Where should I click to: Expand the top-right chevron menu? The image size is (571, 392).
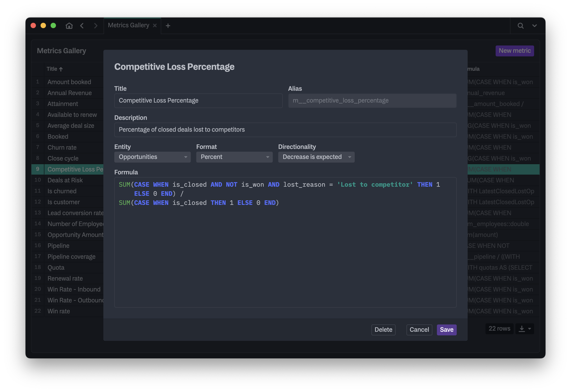point(534,25)
